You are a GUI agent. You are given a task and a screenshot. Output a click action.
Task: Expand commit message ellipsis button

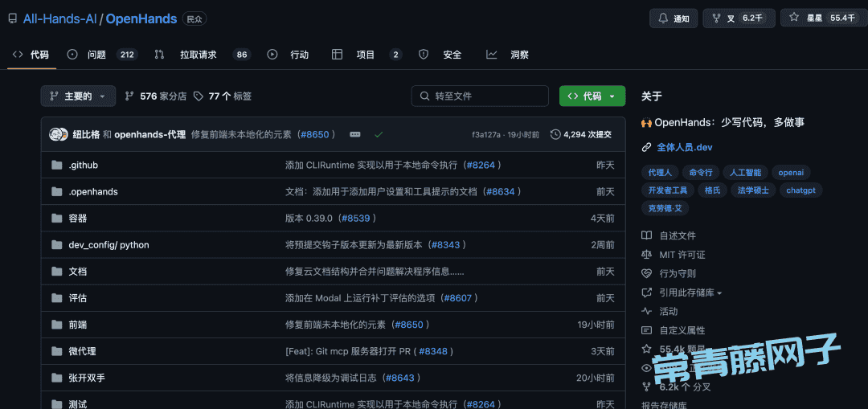click(x=355, y=134)
